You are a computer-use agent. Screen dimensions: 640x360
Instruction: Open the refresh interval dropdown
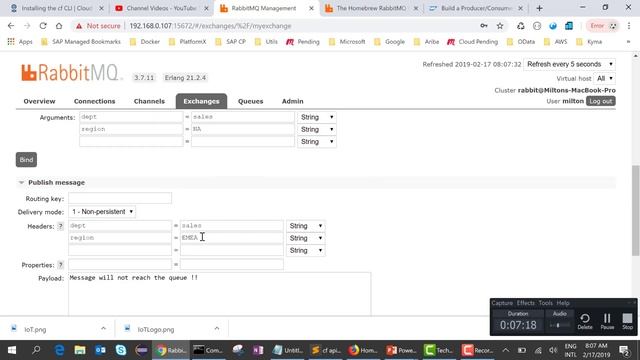click(570, 64)
